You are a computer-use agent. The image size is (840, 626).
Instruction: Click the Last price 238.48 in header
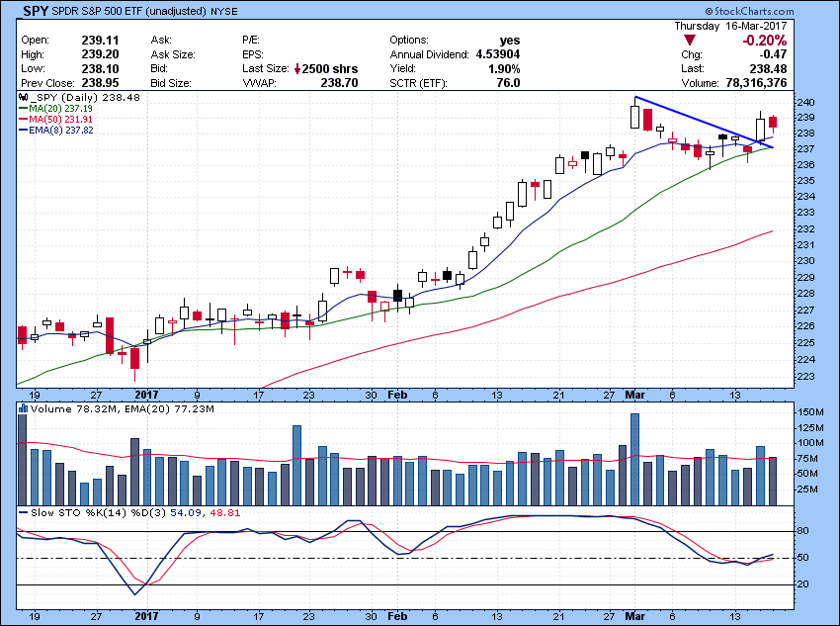click(767, 68)
